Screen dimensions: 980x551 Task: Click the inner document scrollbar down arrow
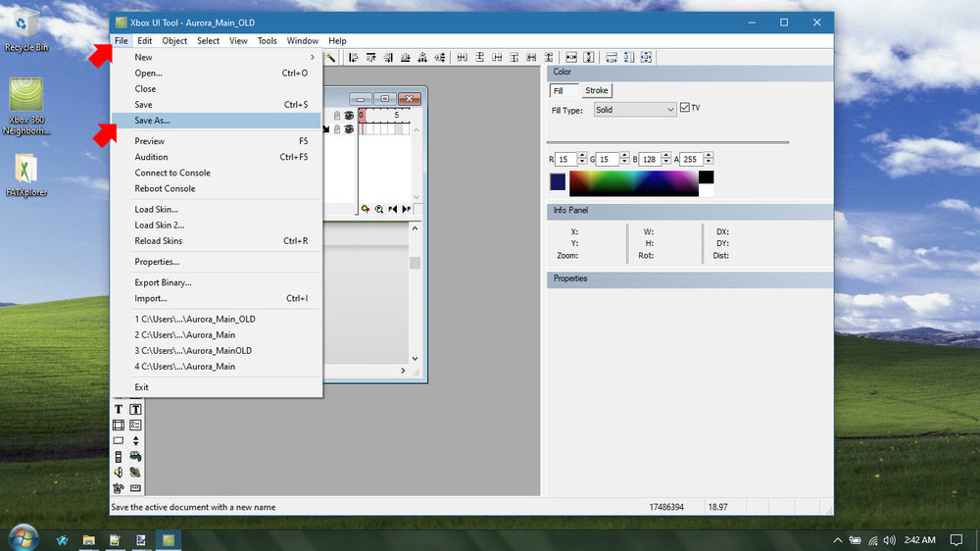[x=415, y=359]
